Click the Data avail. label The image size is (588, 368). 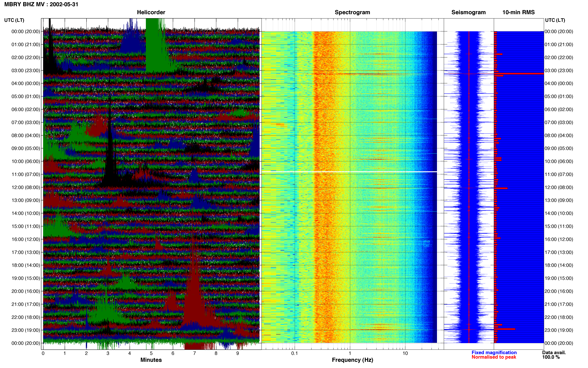pos(554,352)
